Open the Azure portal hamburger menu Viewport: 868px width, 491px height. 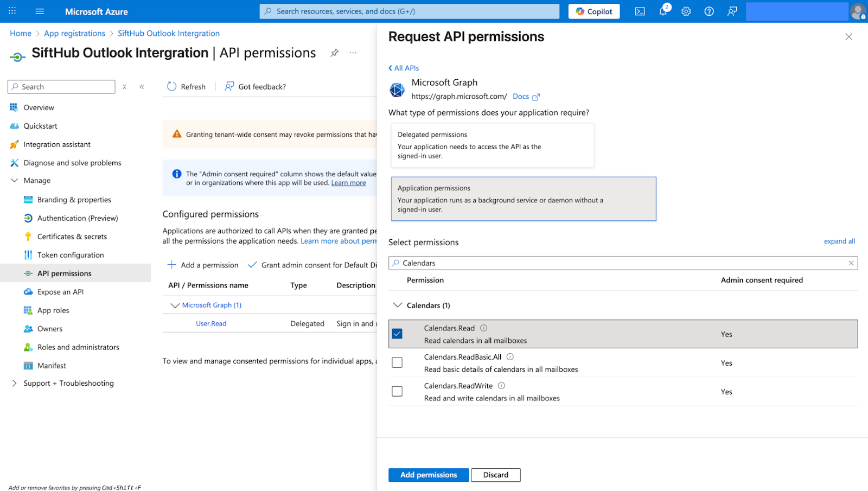(x=40, y=11)
